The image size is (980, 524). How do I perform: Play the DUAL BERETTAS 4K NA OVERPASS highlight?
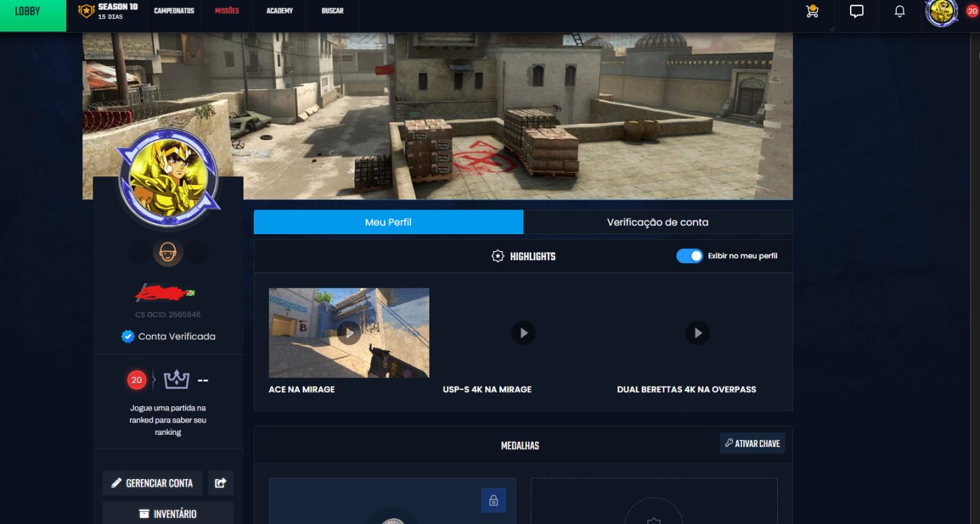pyautogui.click(x=698, y=333)
